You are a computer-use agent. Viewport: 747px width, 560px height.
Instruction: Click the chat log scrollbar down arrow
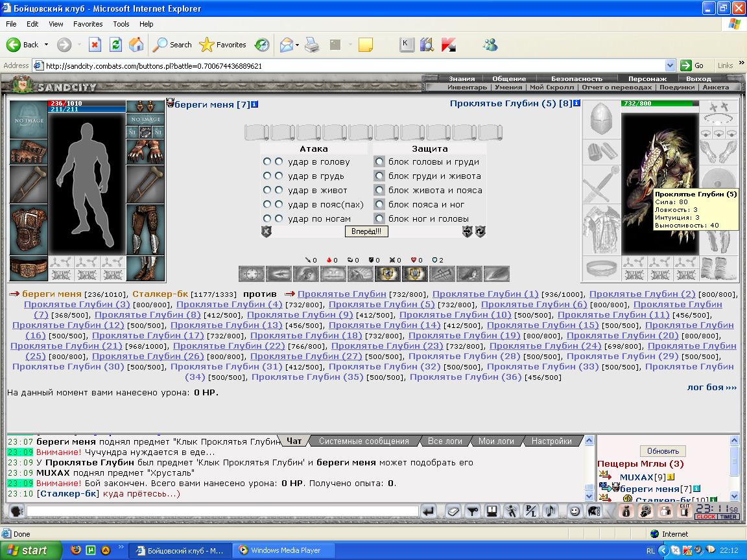(589, 496)
